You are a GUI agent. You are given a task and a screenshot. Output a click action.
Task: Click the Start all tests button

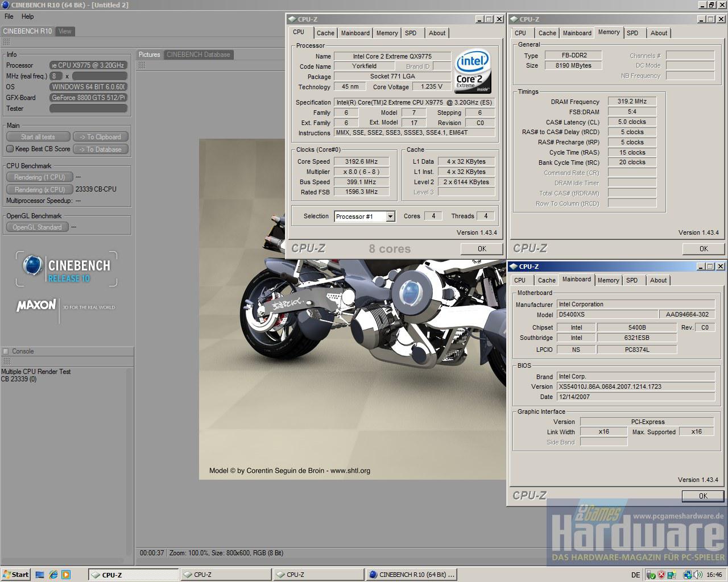coord(38,137)
